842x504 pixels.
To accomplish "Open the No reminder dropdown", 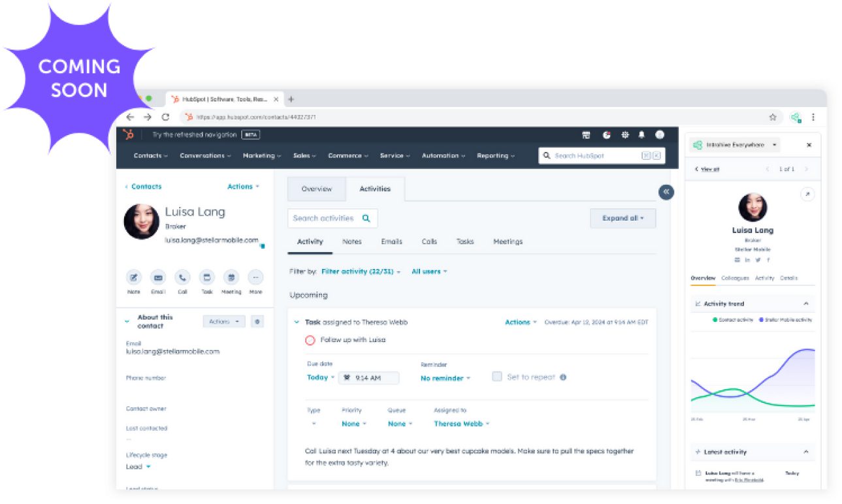I will (x=445, y=379).
